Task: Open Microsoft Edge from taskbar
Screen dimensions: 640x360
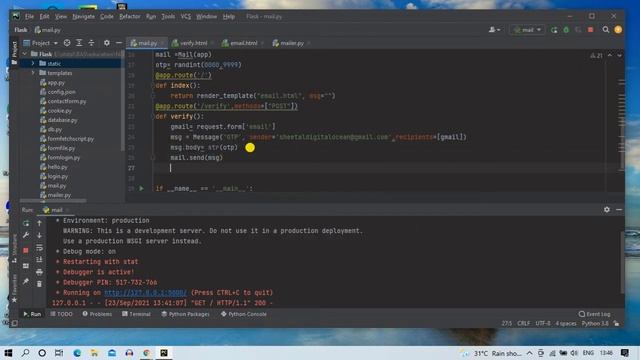Action: click(x=77, y=353)
